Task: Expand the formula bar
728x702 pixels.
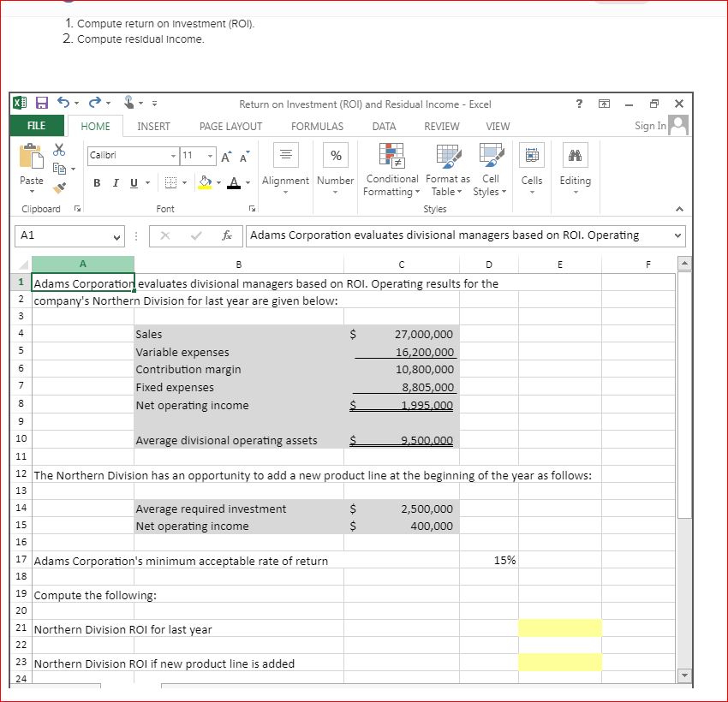Action: (x=677, y=235)
